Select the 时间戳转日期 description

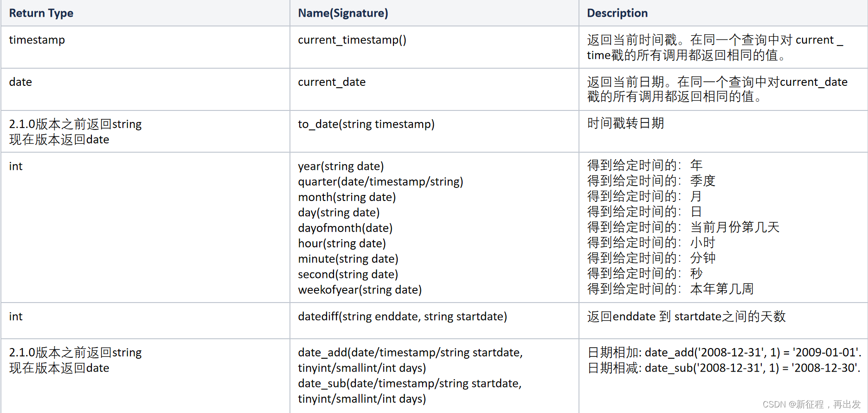click(x=625, y=123)
